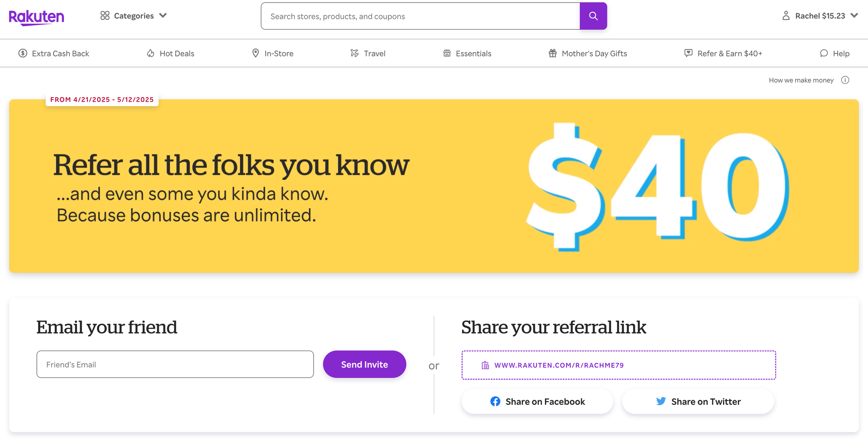Click the Facebook logo icon

coord(496,401)
